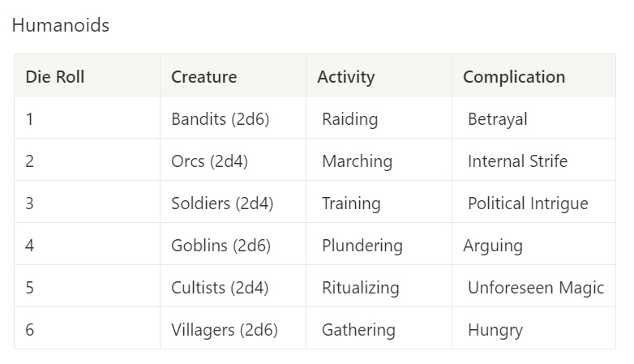
Task: Click the Complication column header
Action: coord(514,77)
